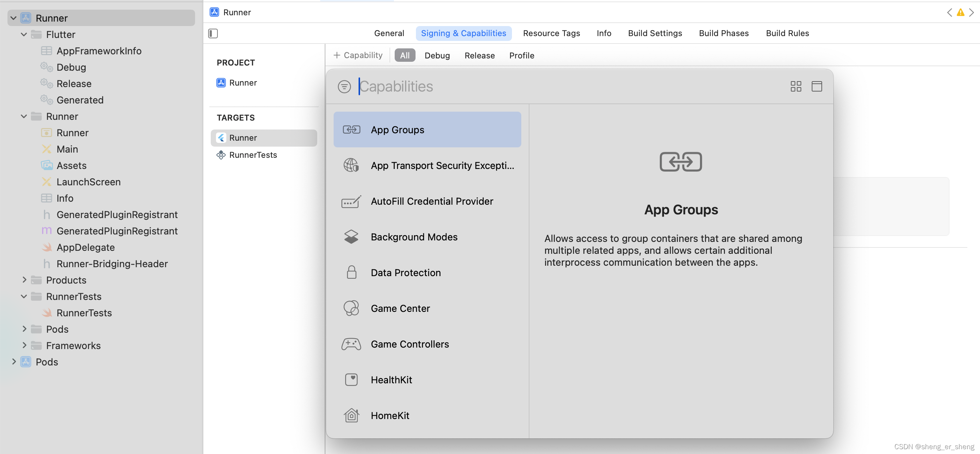The width and height of the screenshot is (980, 454).
Task: Click the RunnerTests target diamond icon
Action: click(221, 155)
